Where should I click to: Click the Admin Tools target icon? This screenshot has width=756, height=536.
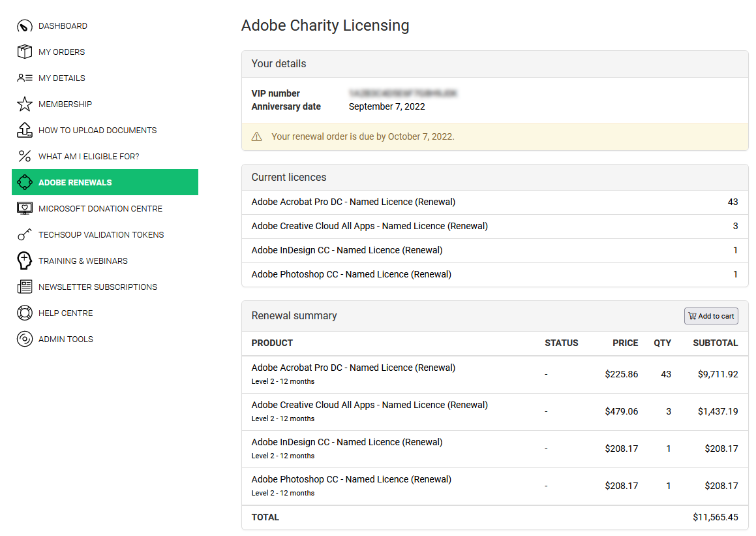(x=25, y=339)
